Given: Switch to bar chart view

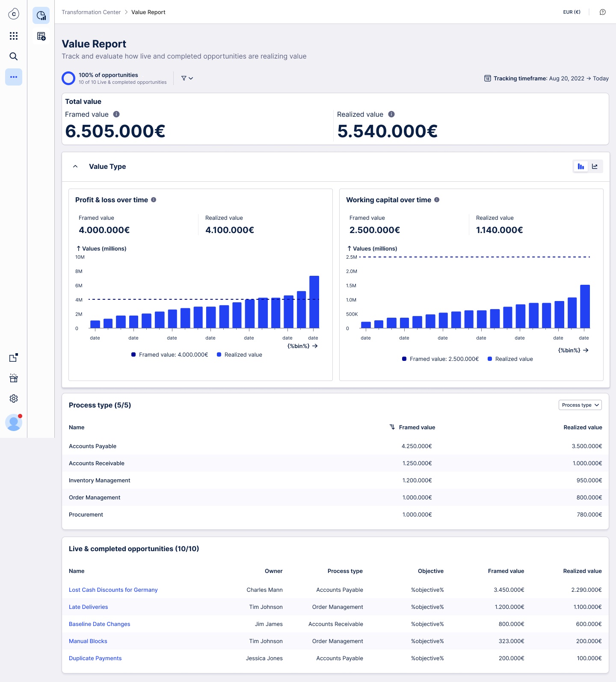Looking at the screenshot, I should (x=581, y=166).
